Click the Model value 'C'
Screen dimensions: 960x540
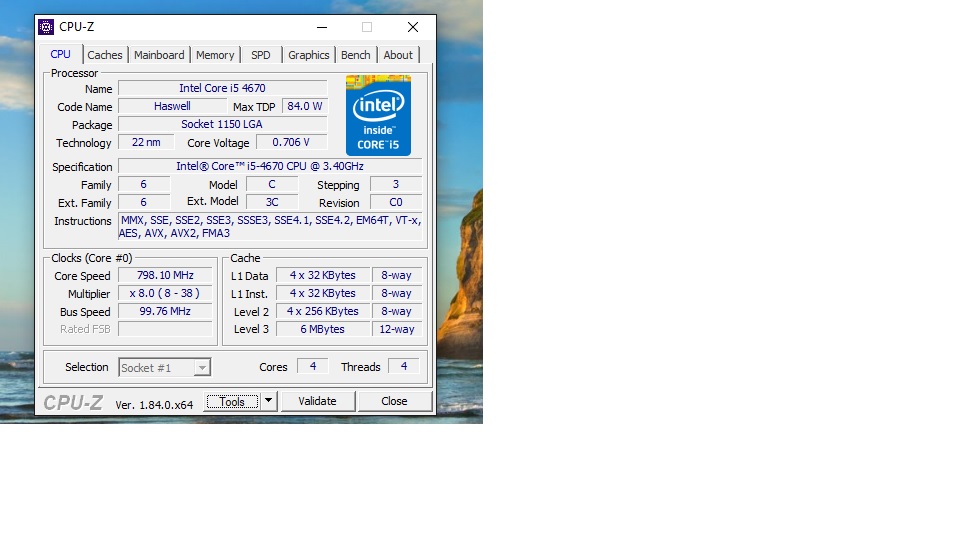pyautogui.click(x=272, y=184)
